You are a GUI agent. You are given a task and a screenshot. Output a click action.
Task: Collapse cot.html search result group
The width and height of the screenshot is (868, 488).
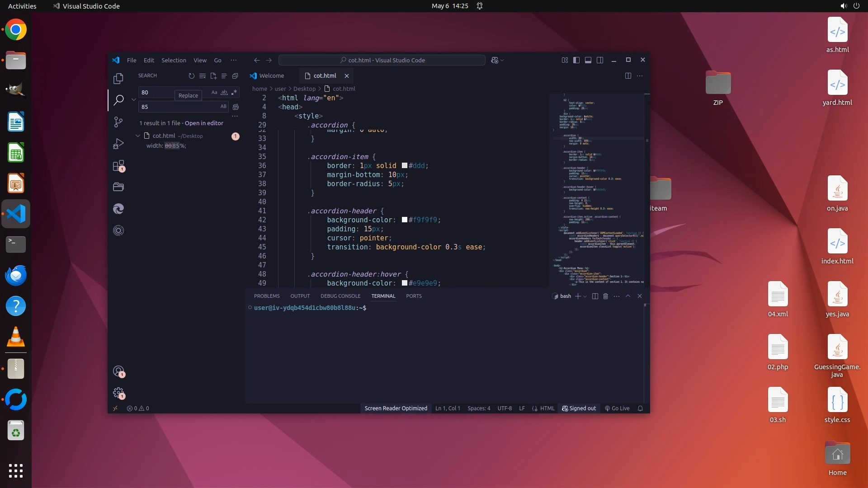138,136
